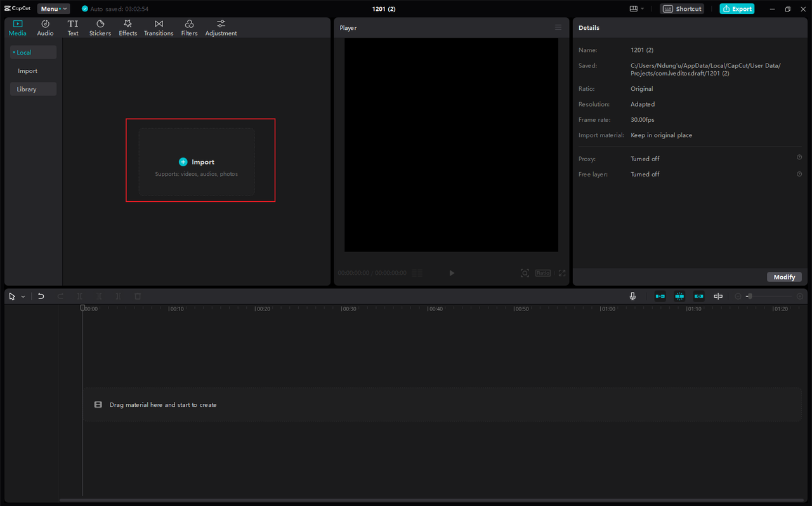The image size is (812, 506).
Task: Expand the selection tool arrow dropdown
Action: click(23, 296)
